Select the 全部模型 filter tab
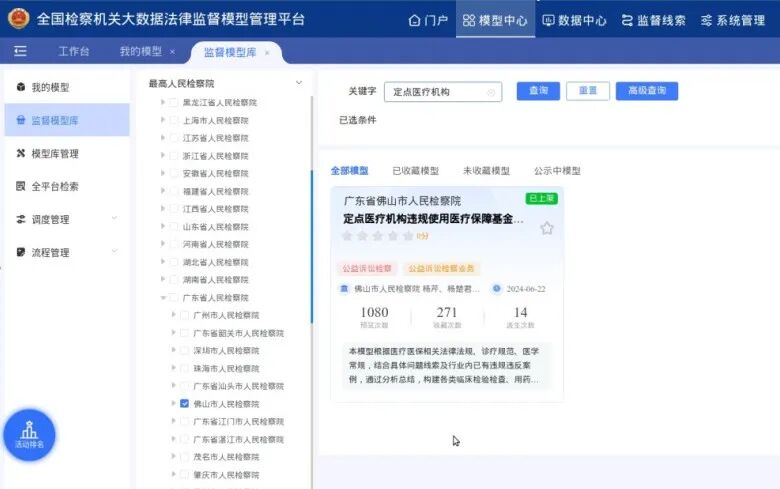780x489 pixels. (x=350, y=171)
